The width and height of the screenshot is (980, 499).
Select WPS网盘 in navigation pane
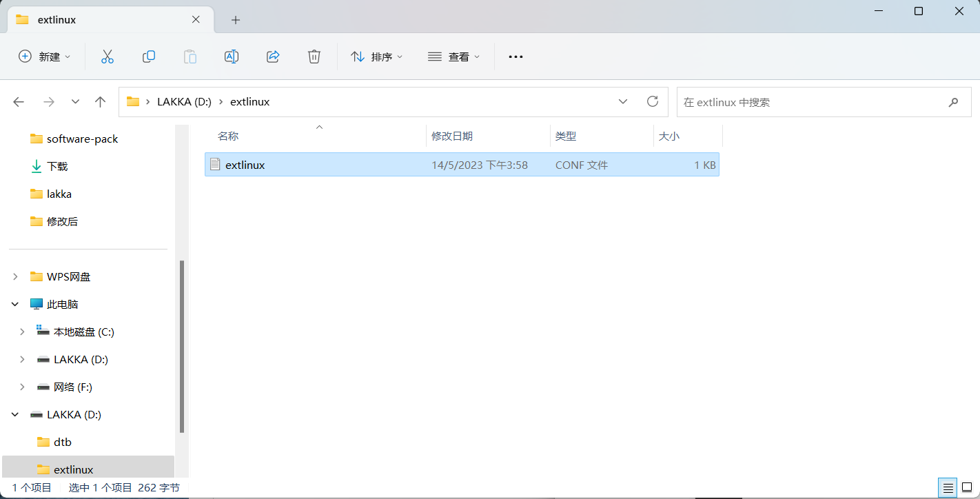click(x=68, y=276)
